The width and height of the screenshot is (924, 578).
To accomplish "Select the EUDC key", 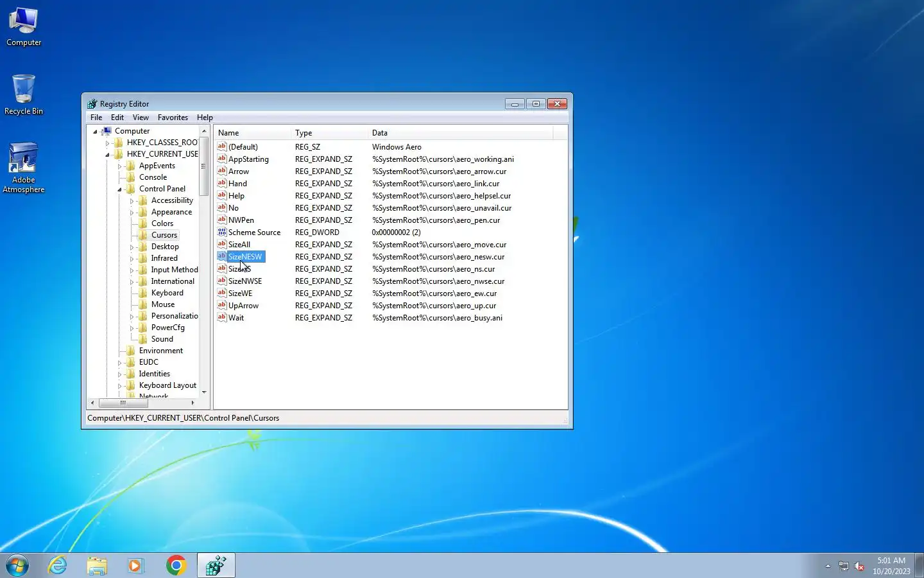I will [x=149, y=362].
